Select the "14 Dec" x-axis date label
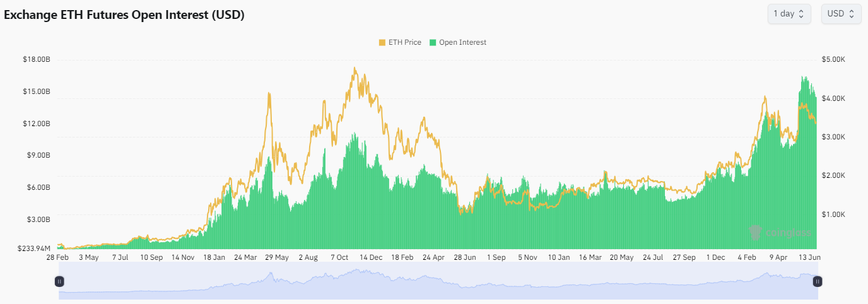This screenshot has width=868, height=304. 371,257
